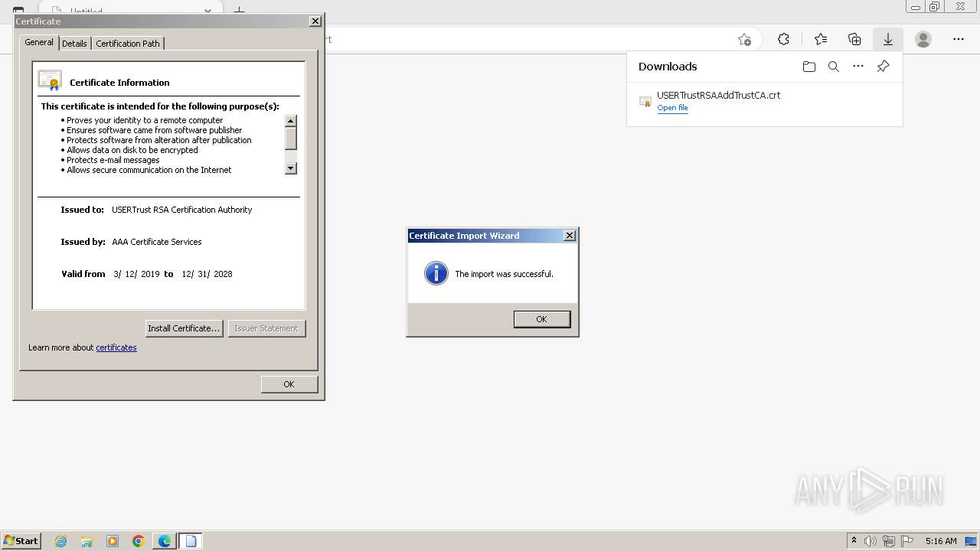This screenshot has height=551, width=980.
Task: Open the Favorites star icon
Action: click(821, 39)
